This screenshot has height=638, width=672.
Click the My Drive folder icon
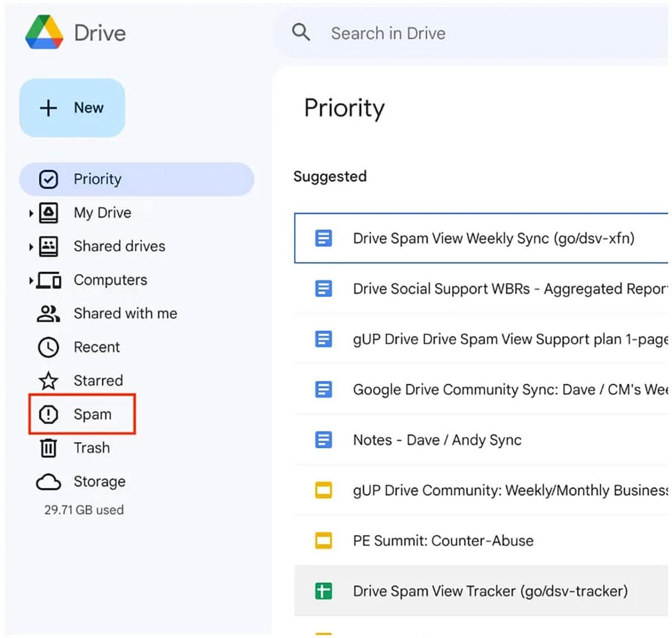pos(49,213)
